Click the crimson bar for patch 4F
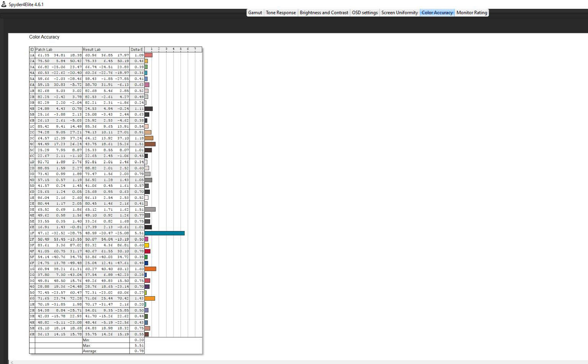Screen dimensions: 588x364 point(147,251)
